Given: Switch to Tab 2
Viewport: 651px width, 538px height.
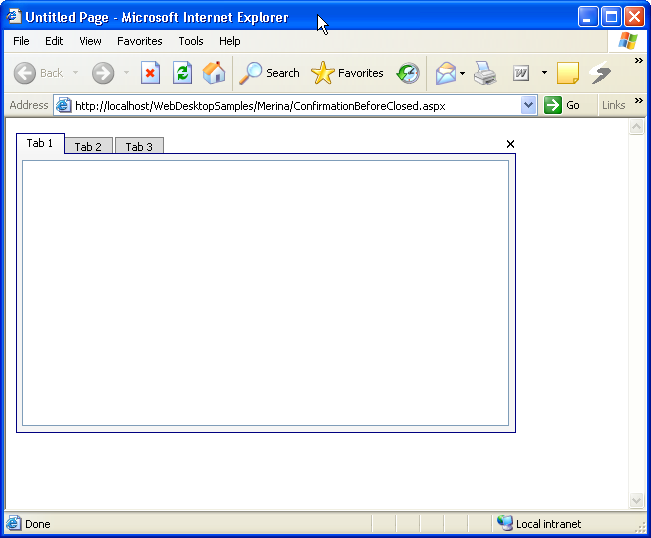Looking at the screenshot, I should click(x=88, y=147).
